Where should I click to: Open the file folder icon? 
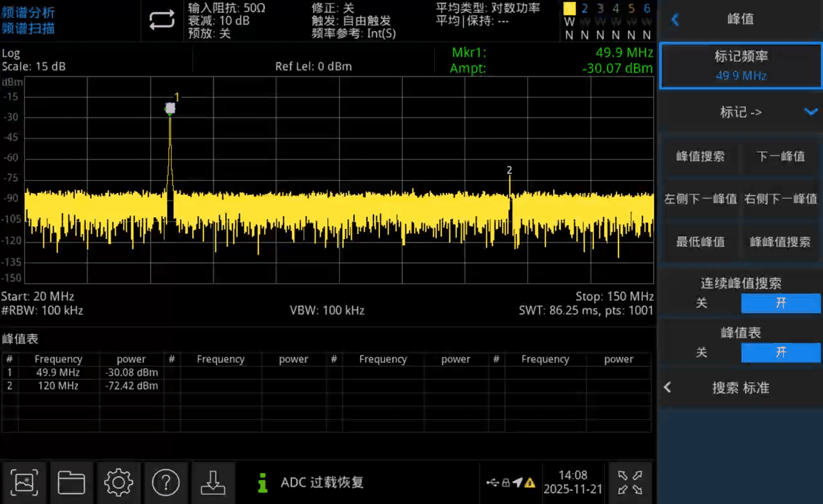[71, 482]
